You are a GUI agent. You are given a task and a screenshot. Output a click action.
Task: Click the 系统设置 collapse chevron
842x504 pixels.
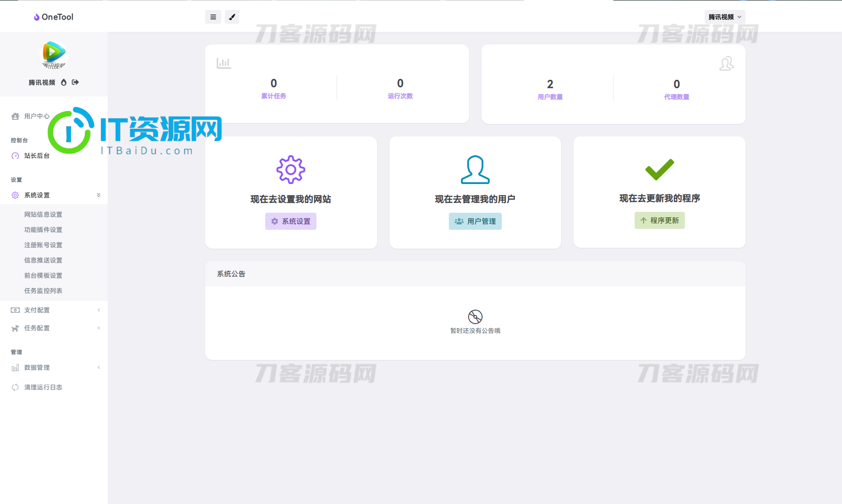pos(99,195)
